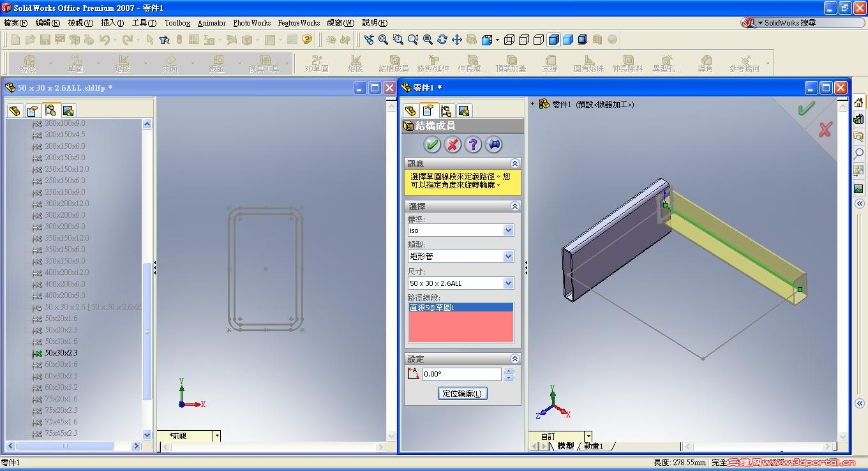868x471 pixels.
Task: Click the SolidWorks 搜尋 search box
Action: click(802, 23)
